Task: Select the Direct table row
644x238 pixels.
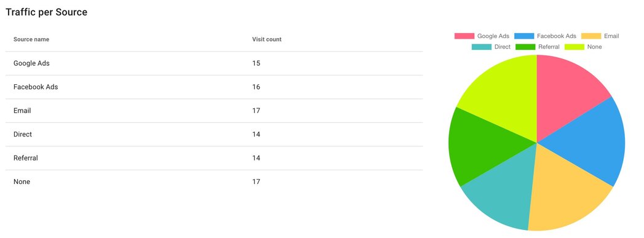Action: [214, 135]
